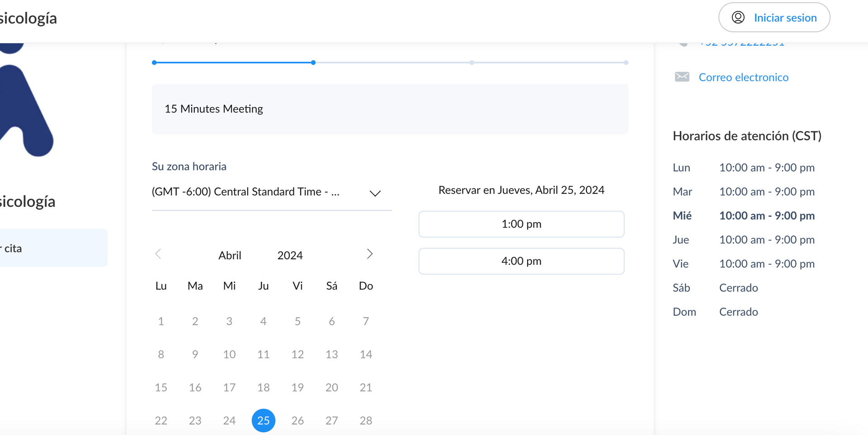Pick April 24 in the calendar
The width and height of the screenshot is (868, 435).
point(229,421)
